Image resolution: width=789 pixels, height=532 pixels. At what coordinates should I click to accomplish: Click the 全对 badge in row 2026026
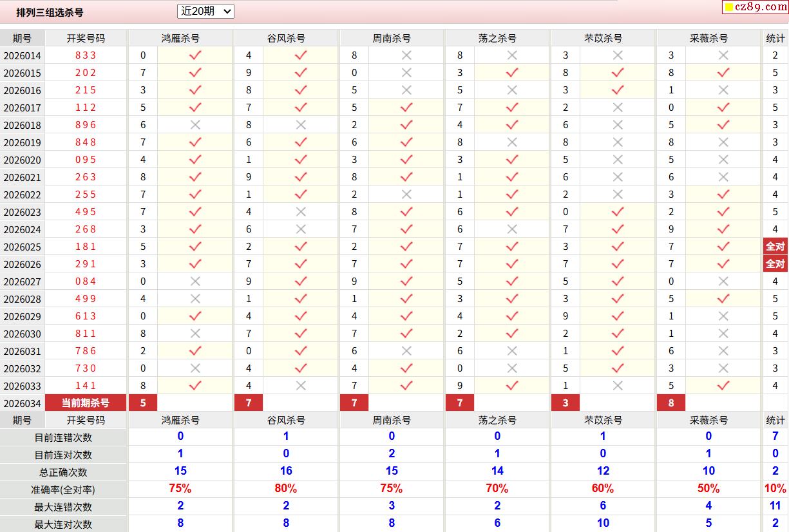[x=775, y=264]
